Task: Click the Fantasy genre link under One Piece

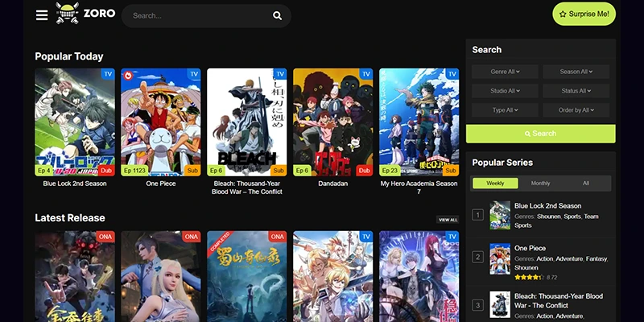Action: coord(597,258)
